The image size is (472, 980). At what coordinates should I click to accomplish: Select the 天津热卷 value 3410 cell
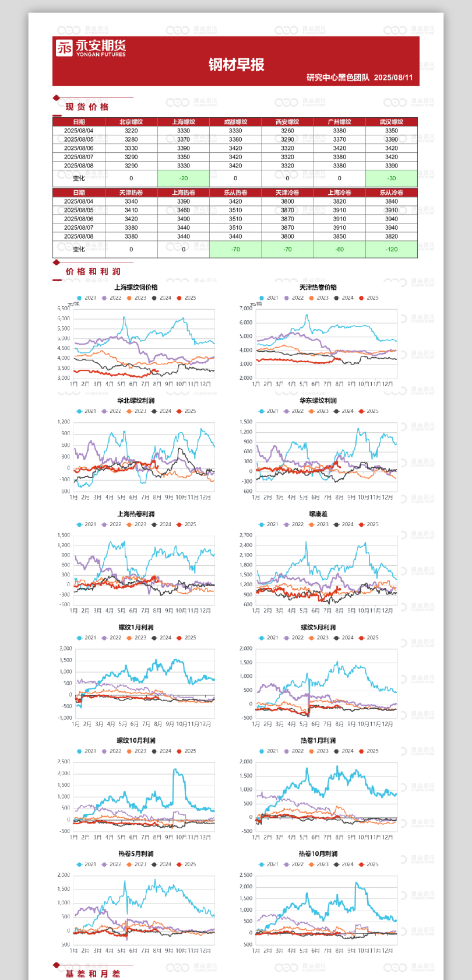(x=131, y=210)
